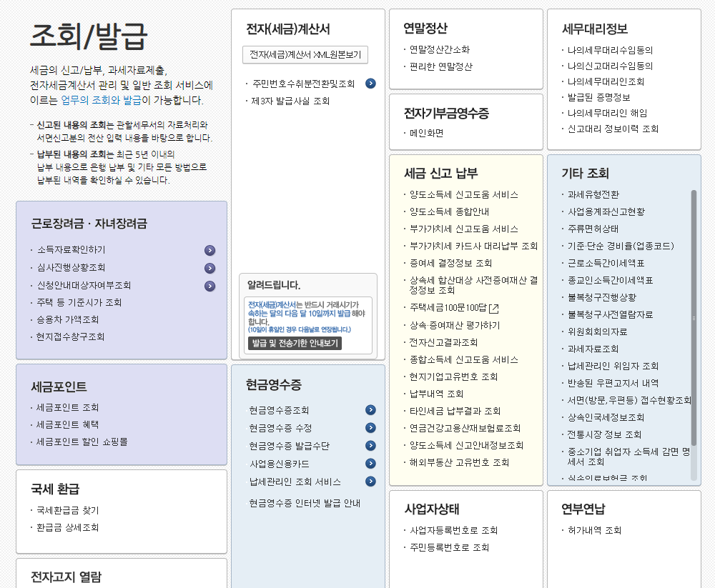This screenshot has height=588, width=715.
Task: Open 양도소득세 종합안내 link
Action: (449, 212)
